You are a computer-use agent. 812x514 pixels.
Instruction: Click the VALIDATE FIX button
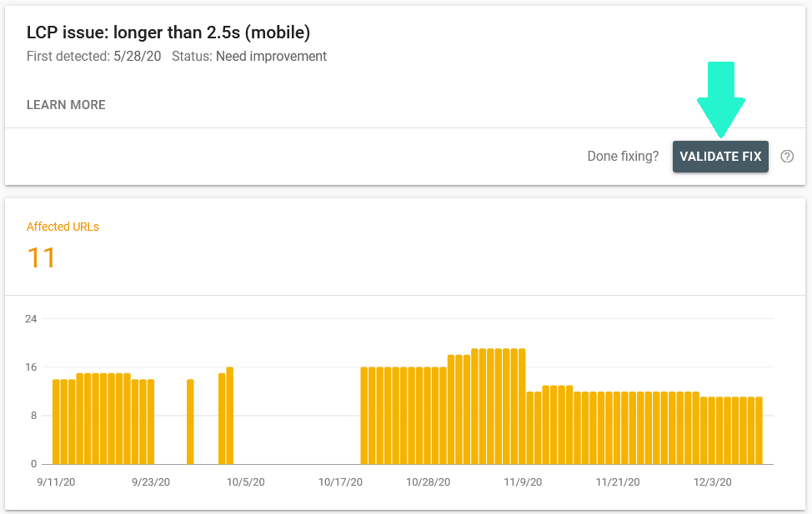tap(720, 156)
